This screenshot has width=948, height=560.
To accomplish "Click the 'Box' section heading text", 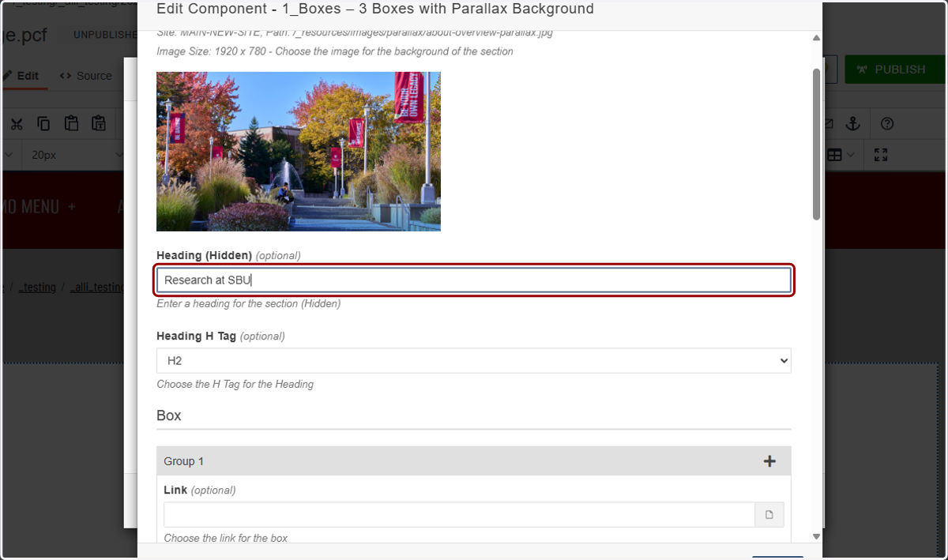I will point(169,415).
